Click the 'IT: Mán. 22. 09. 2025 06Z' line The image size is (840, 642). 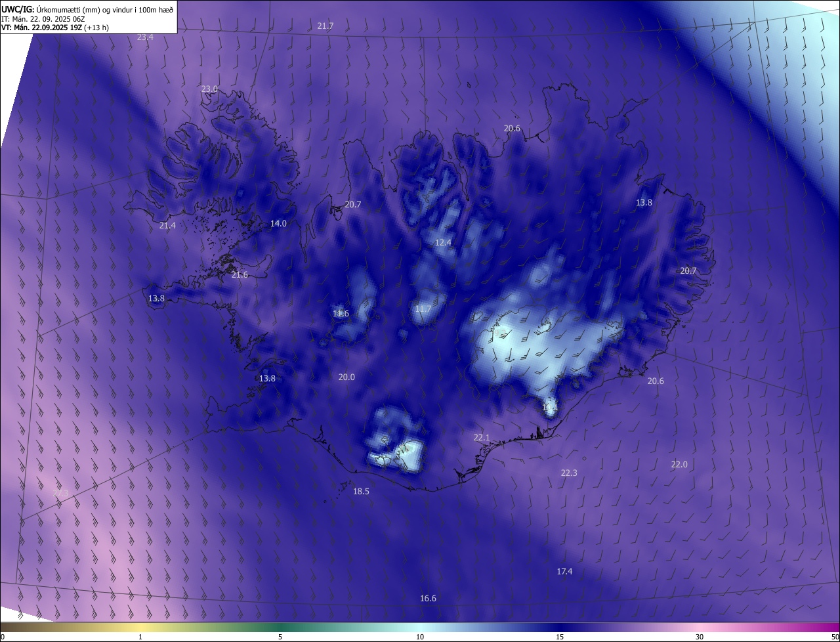(44, 18)
